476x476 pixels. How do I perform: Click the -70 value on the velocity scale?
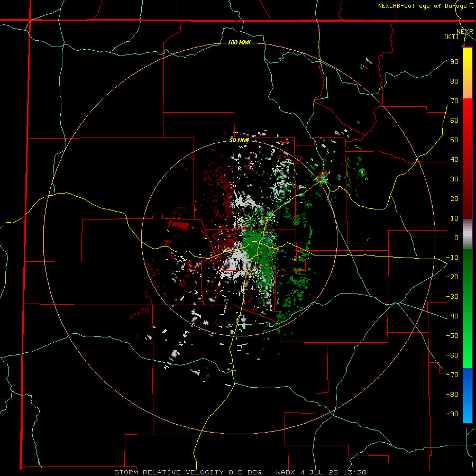(452, 374)
